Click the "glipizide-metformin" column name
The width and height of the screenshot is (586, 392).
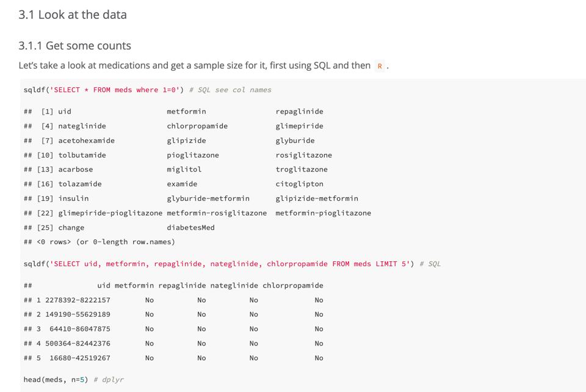(x=317, y=198)
